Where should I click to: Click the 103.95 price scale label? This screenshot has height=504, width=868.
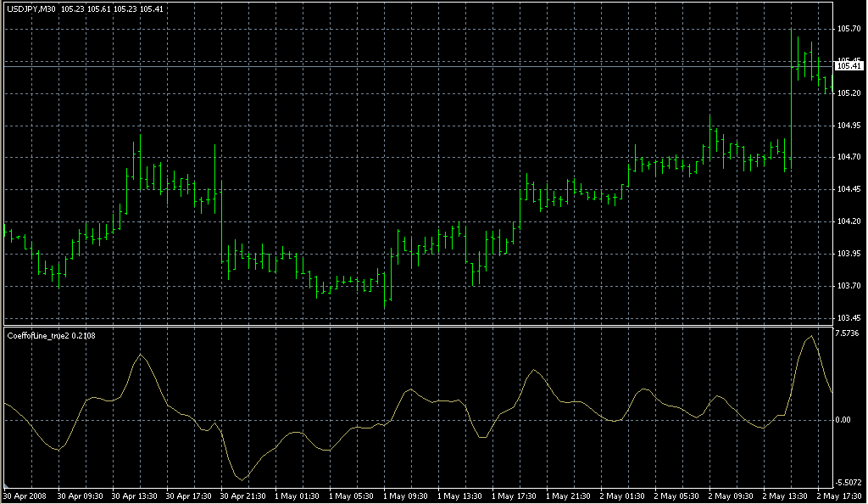pyautogui.click(x=849, y=253)
